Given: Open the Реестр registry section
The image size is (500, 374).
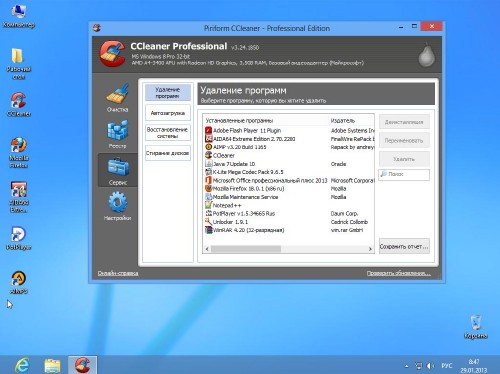Looking at the screenshot, I should pos(117,134).
